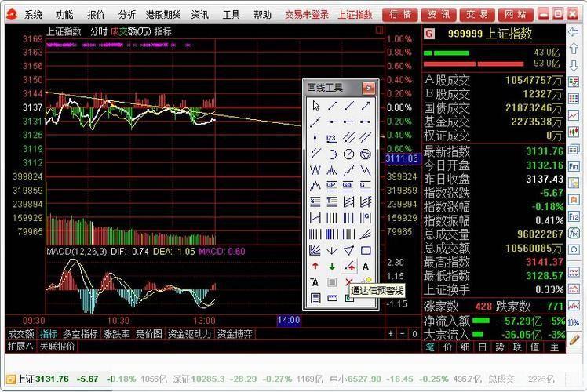Screen dimensions: 587x392
Task: Select the arc half-circle drawing tool
Action: click(332, 154)
